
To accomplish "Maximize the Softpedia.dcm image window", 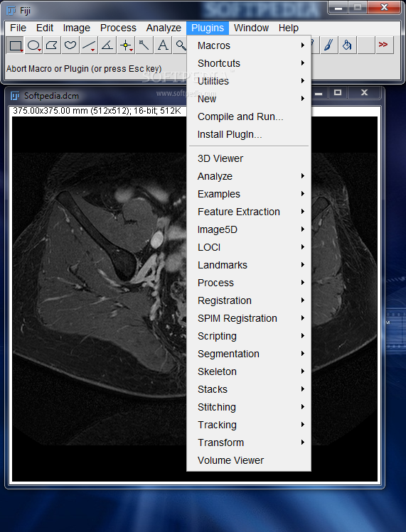I will (338, 92).
